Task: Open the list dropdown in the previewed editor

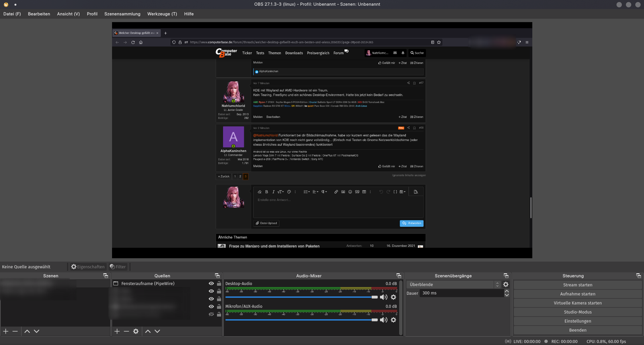Action: click(307, 192)
